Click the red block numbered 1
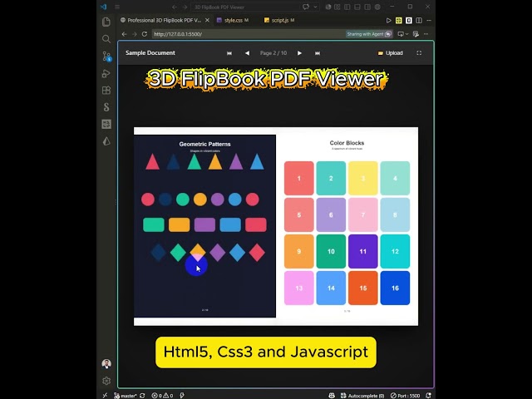The height and width of the screenshot is (399, 532). point(299,178)
